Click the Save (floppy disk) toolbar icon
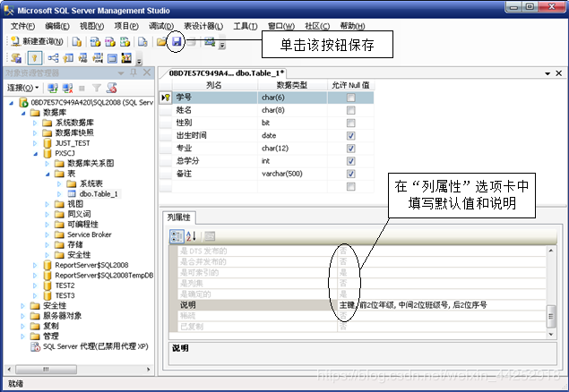The width and height of the screenshot is (569, 392). [177, 42]
